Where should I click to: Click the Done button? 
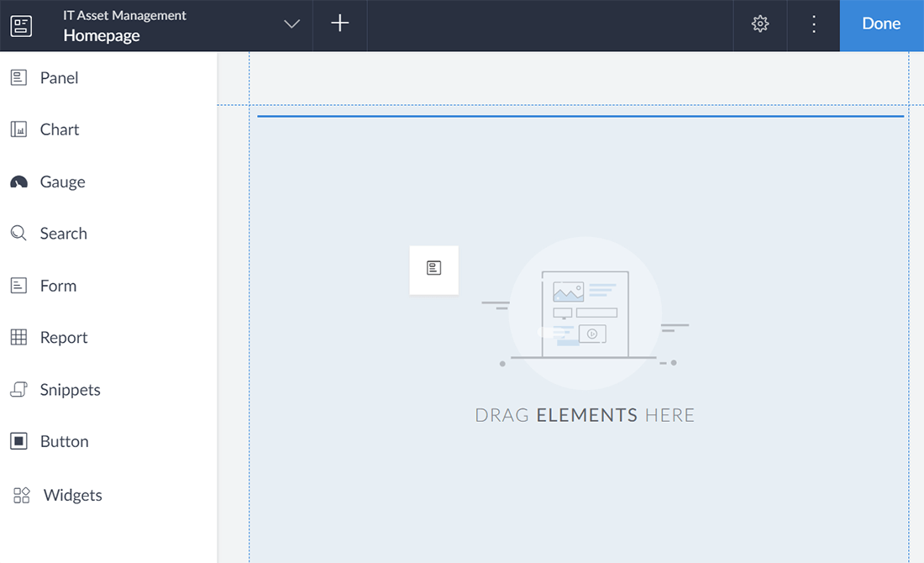coord(880,24)
